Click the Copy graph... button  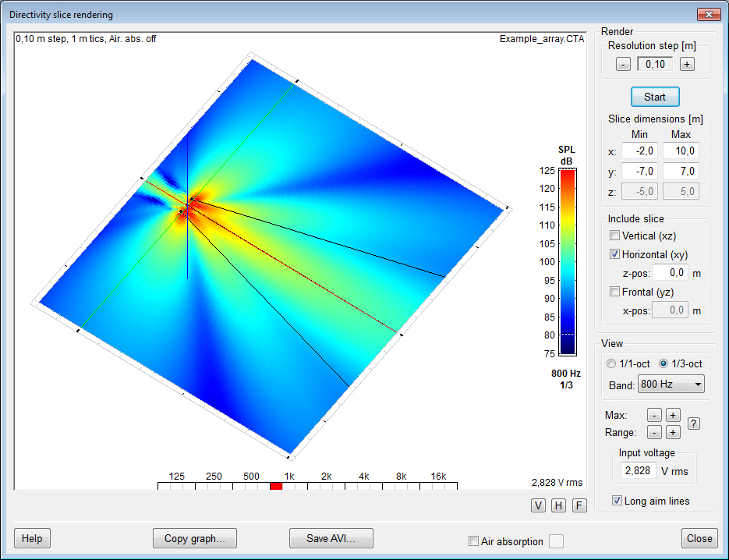tap(195, 538)
